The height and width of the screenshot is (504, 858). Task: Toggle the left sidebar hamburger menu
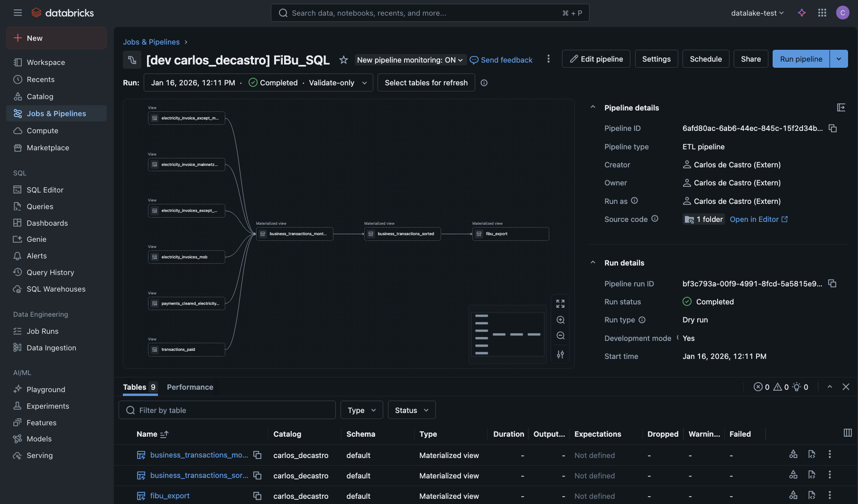18,13
